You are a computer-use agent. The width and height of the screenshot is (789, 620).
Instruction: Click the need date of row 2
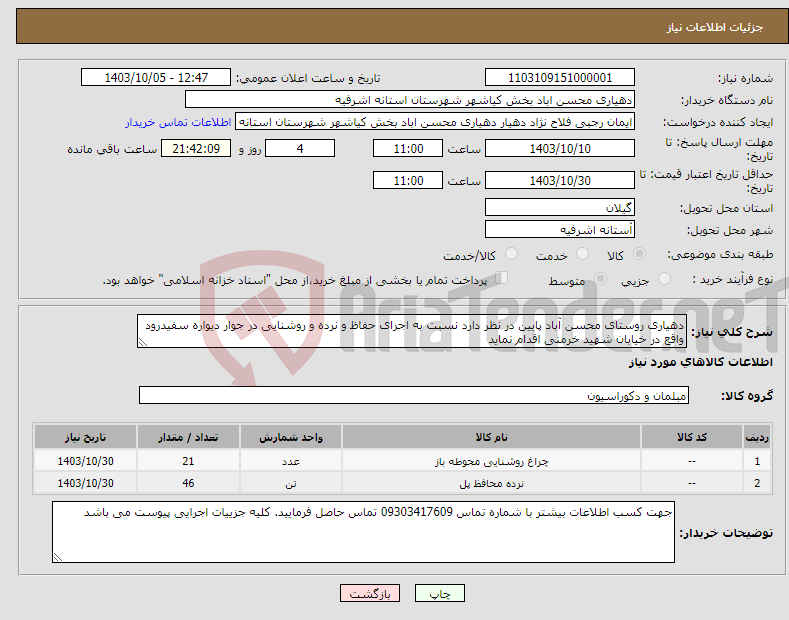click(86, 483)
